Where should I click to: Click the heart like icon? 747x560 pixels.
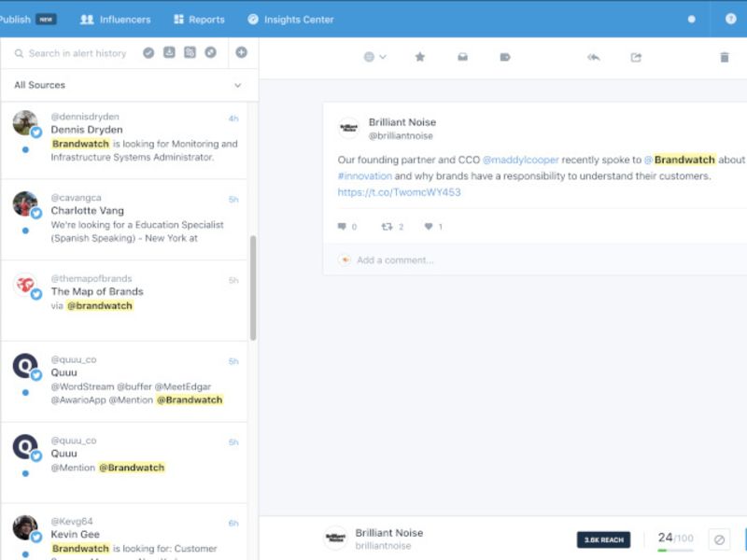tap(429, 227)
